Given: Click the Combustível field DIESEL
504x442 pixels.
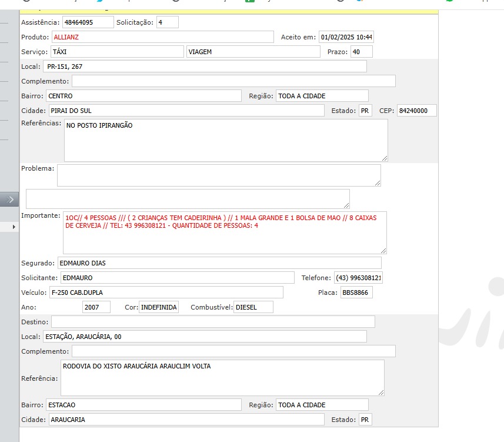Looking at the screenshot, I should point(253,307).
